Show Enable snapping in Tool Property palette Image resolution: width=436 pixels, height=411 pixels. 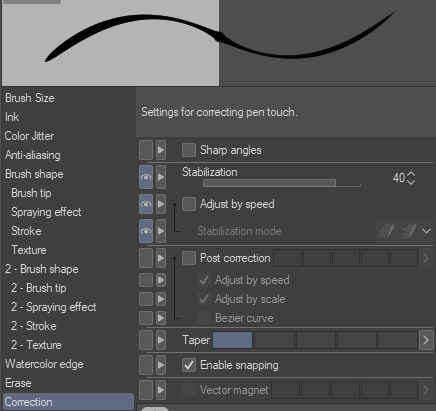point(146,365)
